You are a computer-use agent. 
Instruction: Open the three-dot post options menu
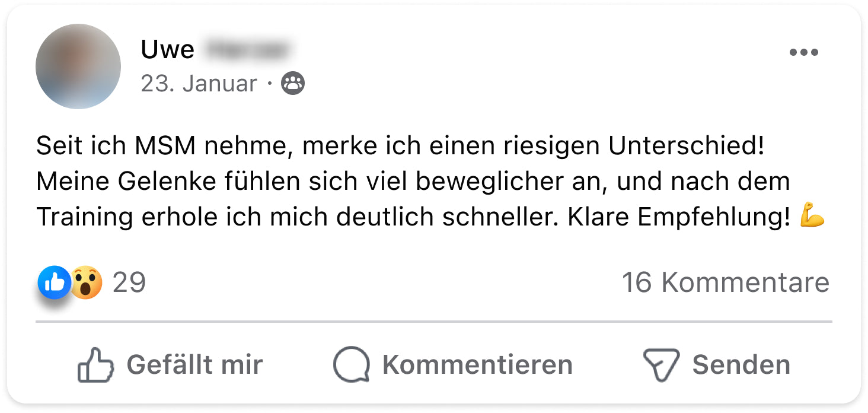point(803,53)
